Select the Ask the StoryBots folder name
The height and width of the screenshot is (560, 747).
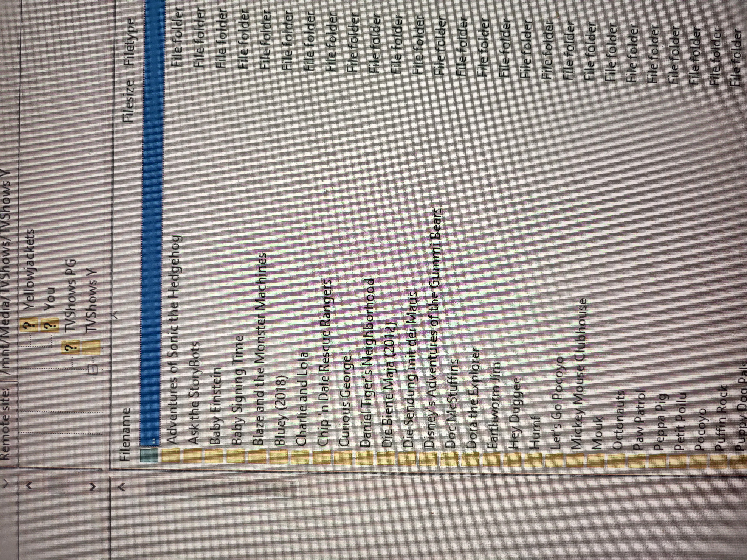195,393
